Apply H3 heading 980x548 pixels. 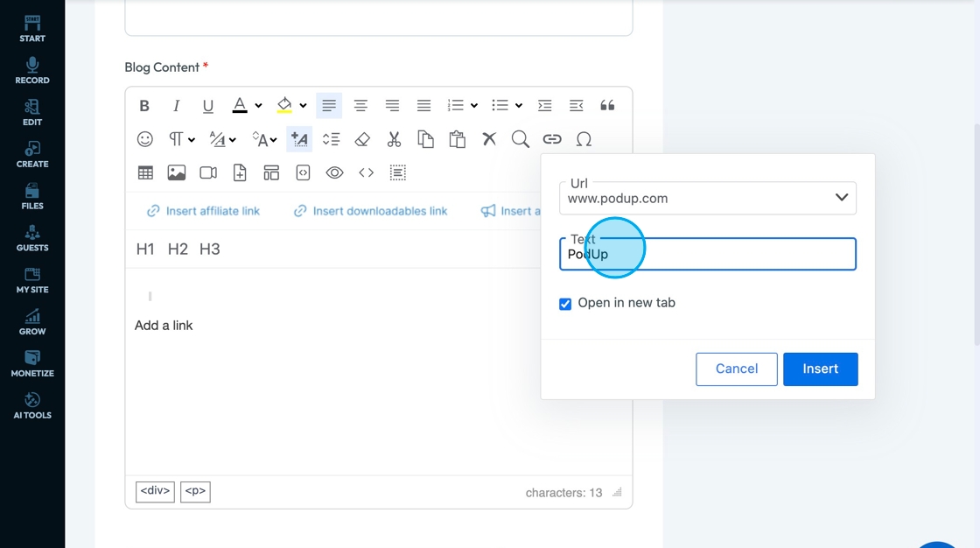pos(209,249)
